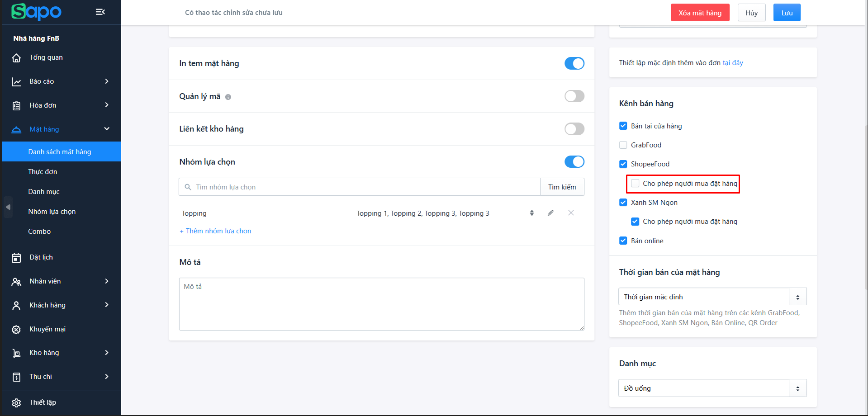The image size is (868, 416).
Task: Turn off the In tem mặt hàng toggle
Action: pos(574,63)
